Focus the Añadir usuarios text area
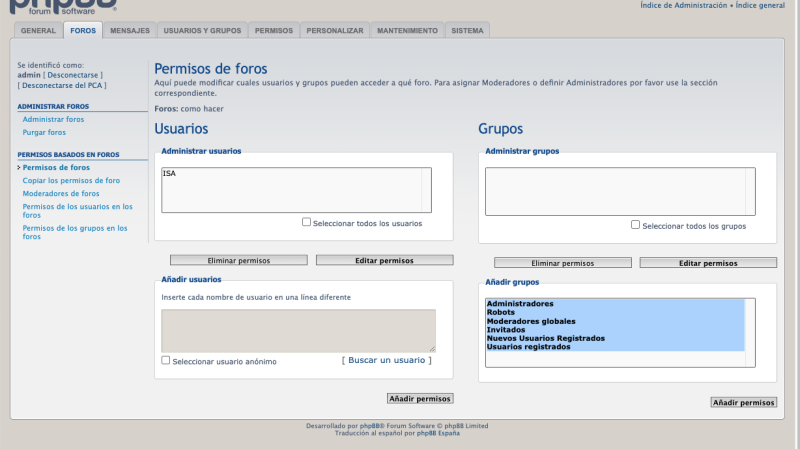800x449 pixels. (298, 331)
